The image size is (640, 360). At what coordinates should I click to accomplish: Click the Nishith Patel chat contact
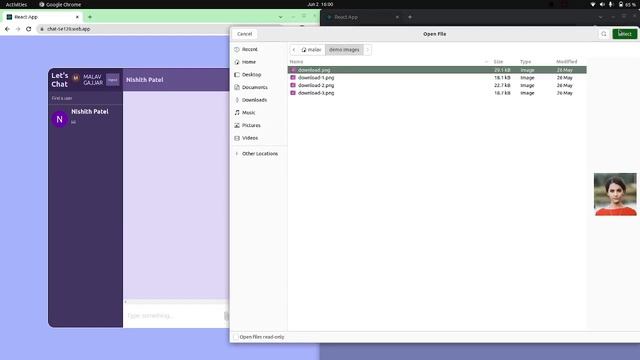coord(85,117)
